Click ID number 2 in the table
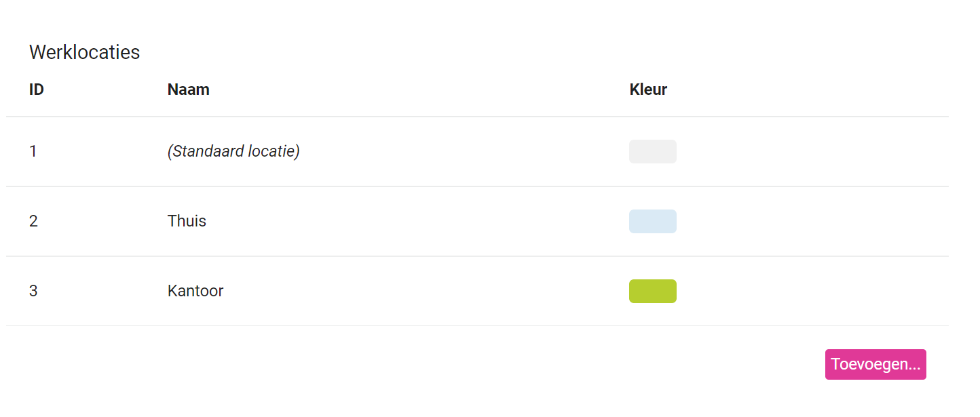Image resolution: width=980 pixels, height=417 pixels. pos(33,221)
